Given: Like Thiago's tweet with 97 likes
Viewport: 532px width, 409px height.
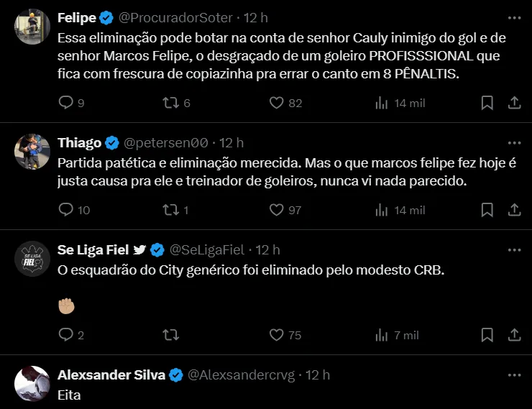Looking at the screenshot, I should (x=277, y=210).
